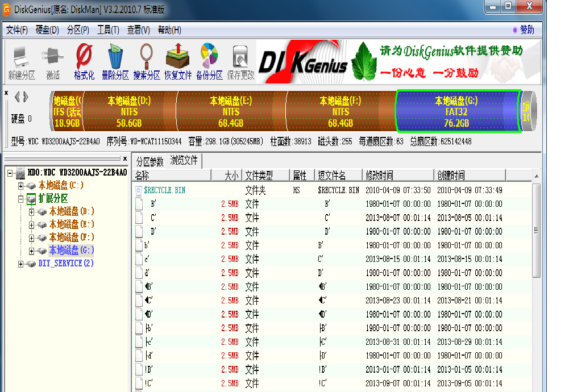Click the 激活 plug icon

coord(53,61)
